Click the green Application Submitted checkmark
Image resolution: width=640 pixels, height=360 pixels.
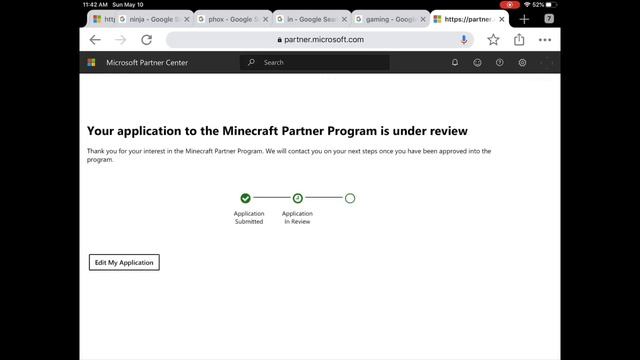click(x=245, y=198)
